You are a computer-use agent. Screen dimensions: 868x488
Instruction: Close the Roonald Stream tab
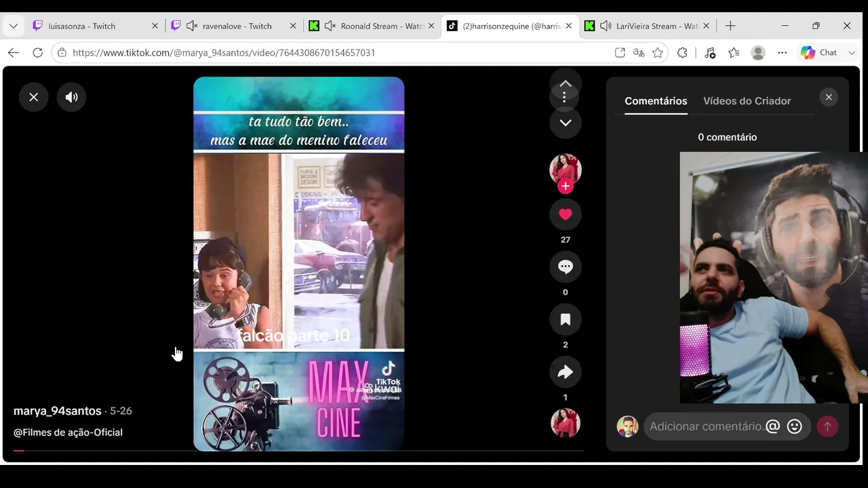[431, 26]
